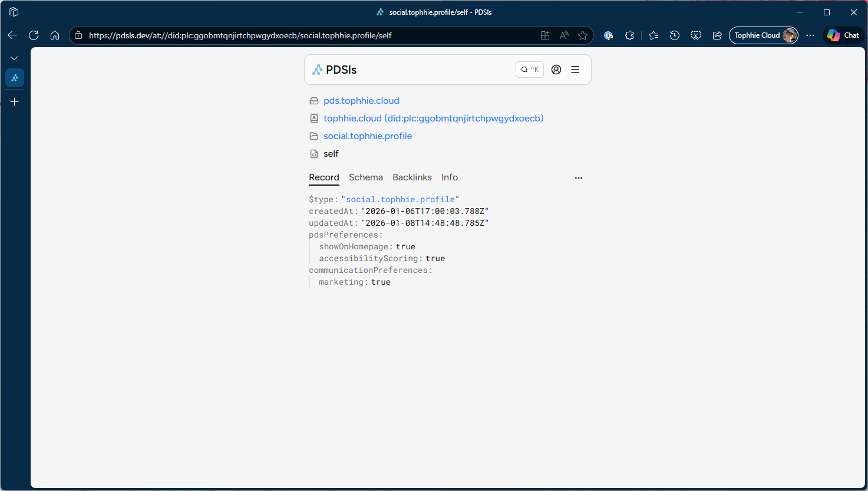Open Copilot Chat button
Image resolution: width=868 pixels, height=491 pixels.
point(843,35)
